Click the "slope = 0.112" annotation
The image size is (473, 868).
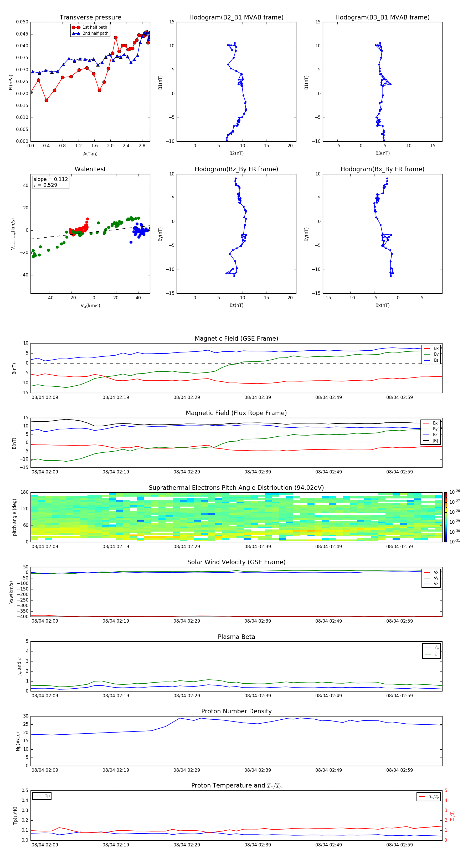(x=50, y=179)
